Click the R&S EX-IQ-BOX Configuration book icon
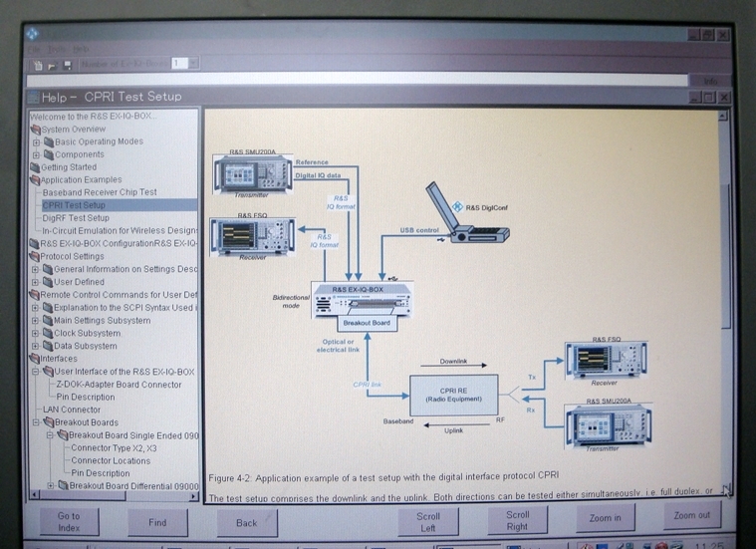The width and height of the screenshot is (756, 549). pyautogui.click(x=34, y=244)
